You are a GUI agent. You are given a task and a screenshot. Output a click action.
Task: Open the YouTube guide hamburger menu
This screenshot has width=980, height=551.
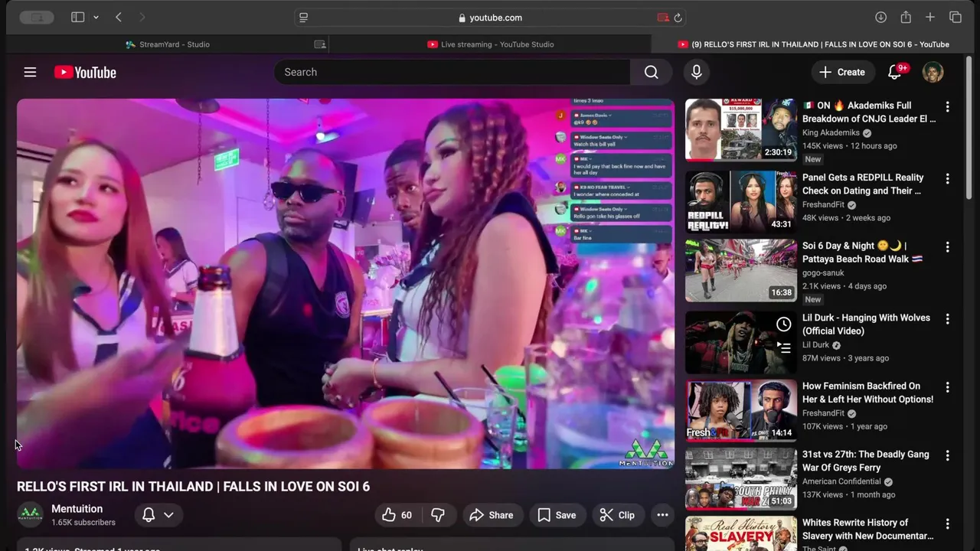tap(30, 72)
